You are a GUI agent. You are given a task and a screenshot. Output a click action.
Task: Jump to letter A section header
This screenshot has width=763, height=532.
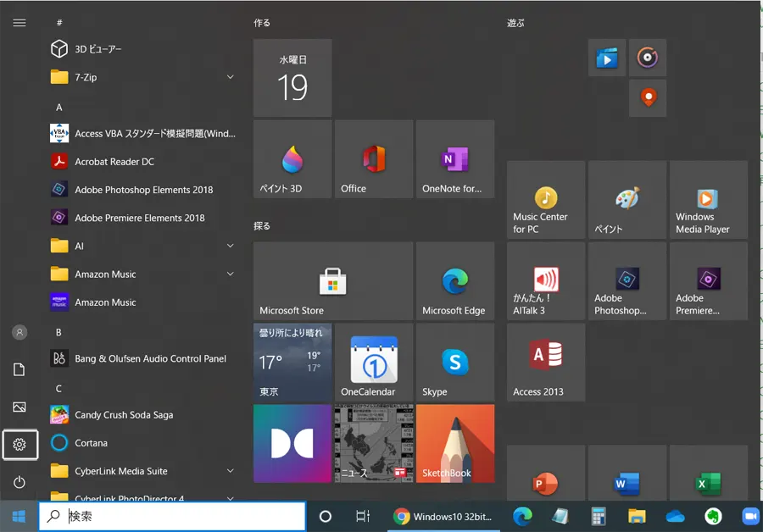pyautogui.click(x=58, y=108)
